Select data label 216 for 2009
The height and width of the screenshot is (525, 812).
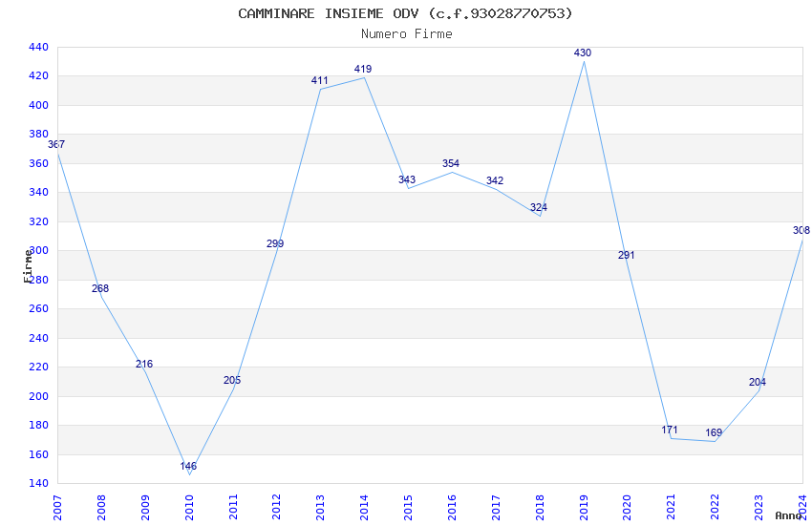click(144, 364)
